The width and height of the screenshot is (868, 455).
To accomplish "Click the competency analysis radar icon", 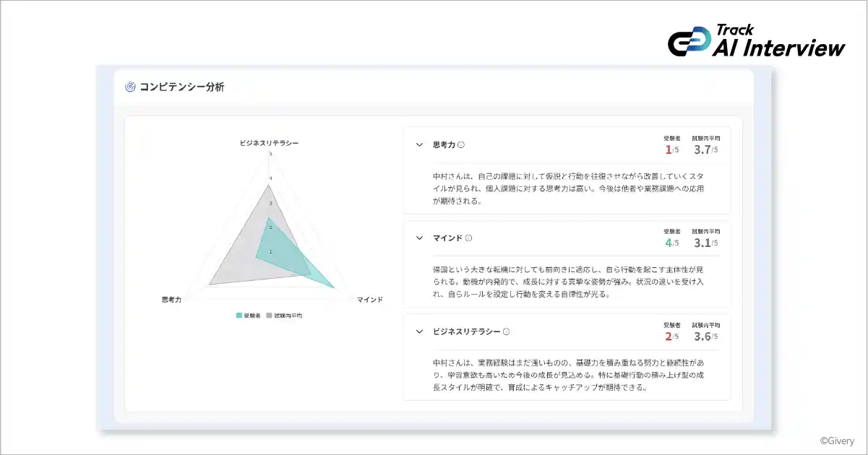I will click(x=130, y=87).
